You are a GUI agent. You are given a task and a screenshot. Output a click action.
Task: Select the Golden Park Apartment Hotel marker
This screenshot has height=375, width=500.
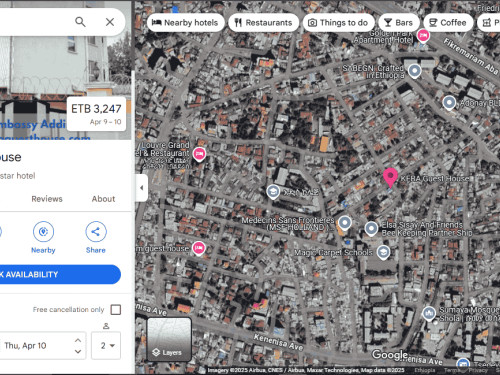tap(423, 35)
